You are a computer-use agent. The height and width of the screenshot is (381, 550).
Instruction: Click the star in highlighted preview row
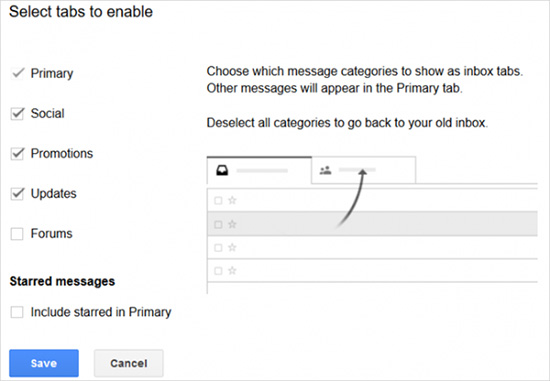click(x=232, y=224)
